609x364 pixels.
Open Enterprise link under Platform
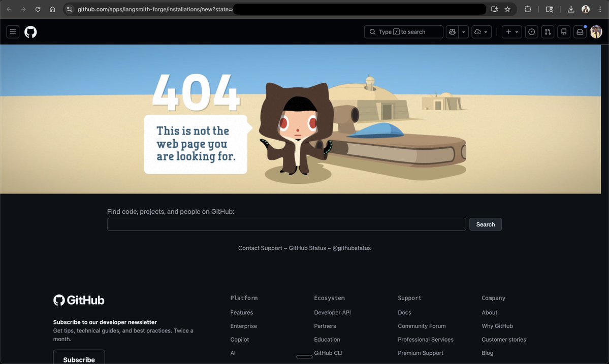[x=243, y=326]
